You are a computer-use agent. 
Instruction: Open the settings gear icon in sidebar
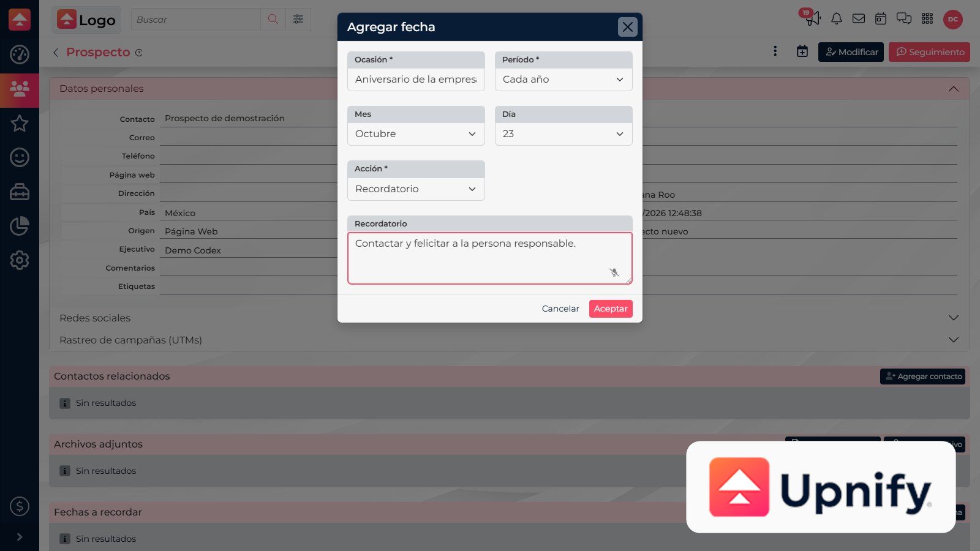20,260
